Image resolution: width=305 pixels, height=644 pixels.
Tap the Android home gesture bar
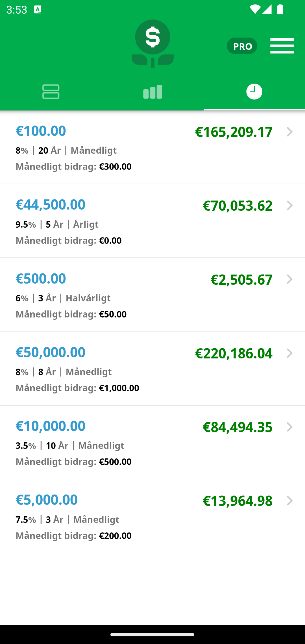coord(152,635)
